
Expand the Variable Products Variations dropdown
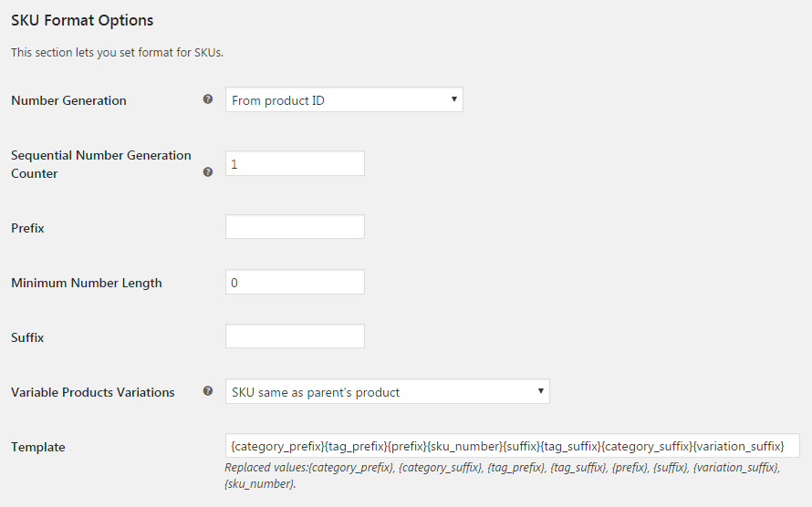(388, 391)
